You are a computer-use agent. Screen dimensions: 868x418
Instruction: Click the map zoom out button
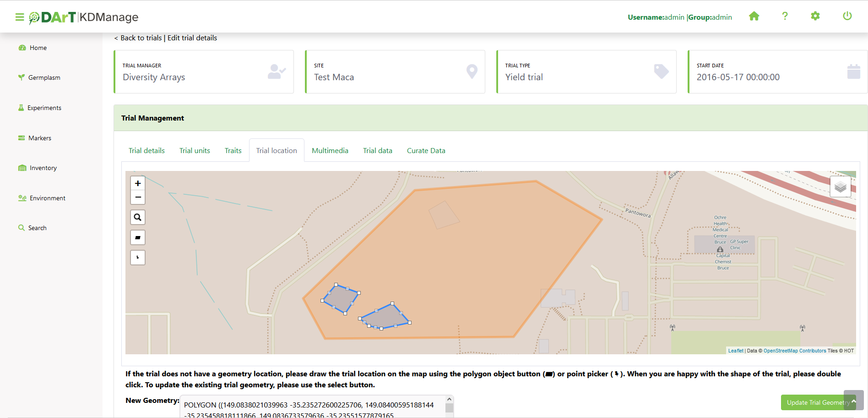(x=138, y=198)
